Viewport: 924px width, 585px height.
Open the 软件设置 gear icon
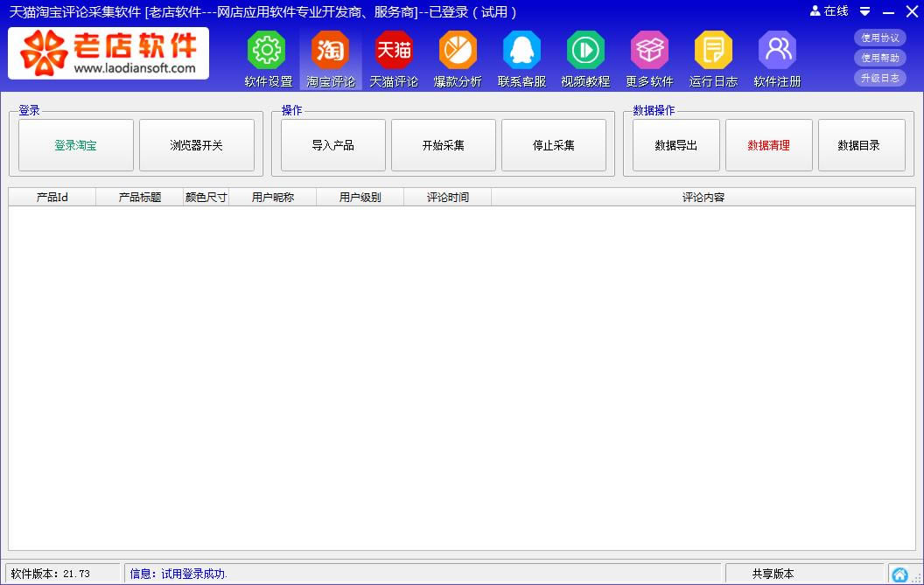(267, 51)
